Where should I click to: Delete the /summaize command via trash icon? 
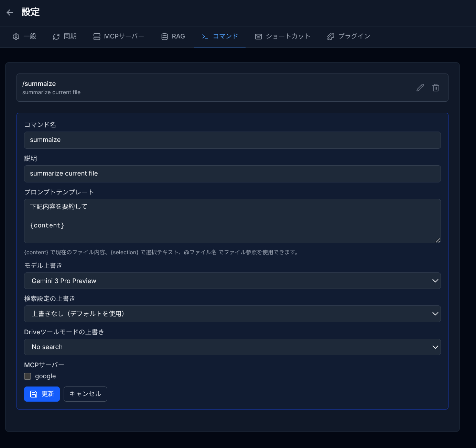click(436, 88)
